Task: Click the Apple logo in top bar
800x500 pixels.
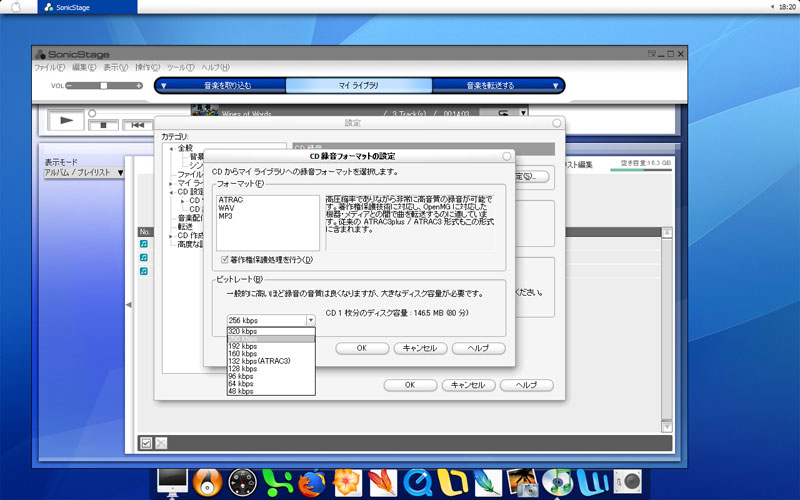Action: point(17,7)
